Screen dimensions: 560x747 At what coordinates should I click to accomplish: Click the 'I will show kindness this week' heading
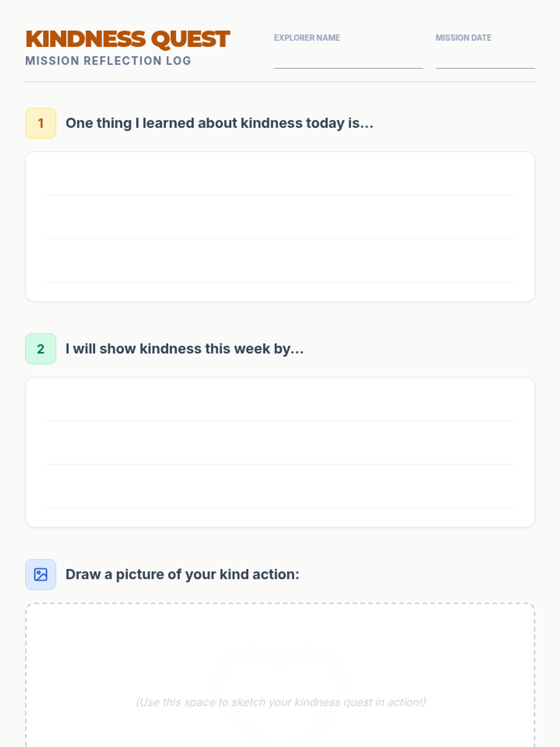[x=184, y=349]
